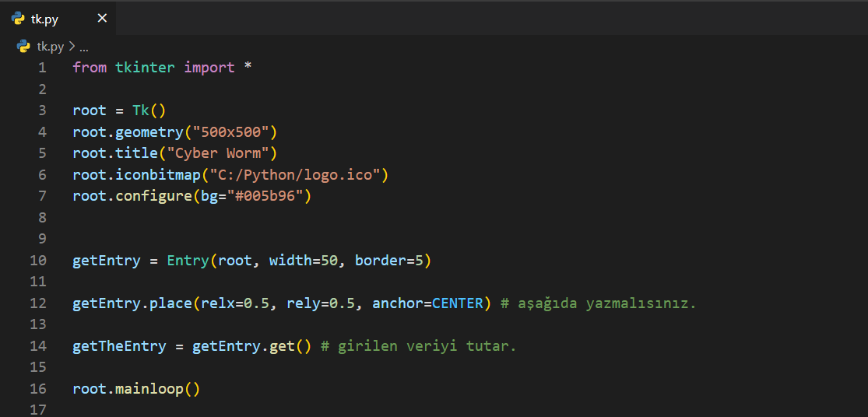Viewport: 868px width, 417px height.
Task: Select the tk.py editor tab
Action: point(45,19)
